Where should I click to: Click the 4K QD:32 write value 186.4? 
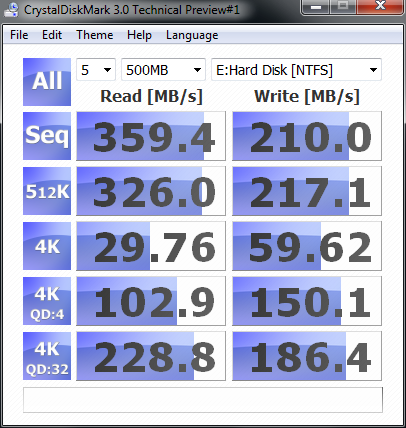pyautogui.click(x=307, y=356)
